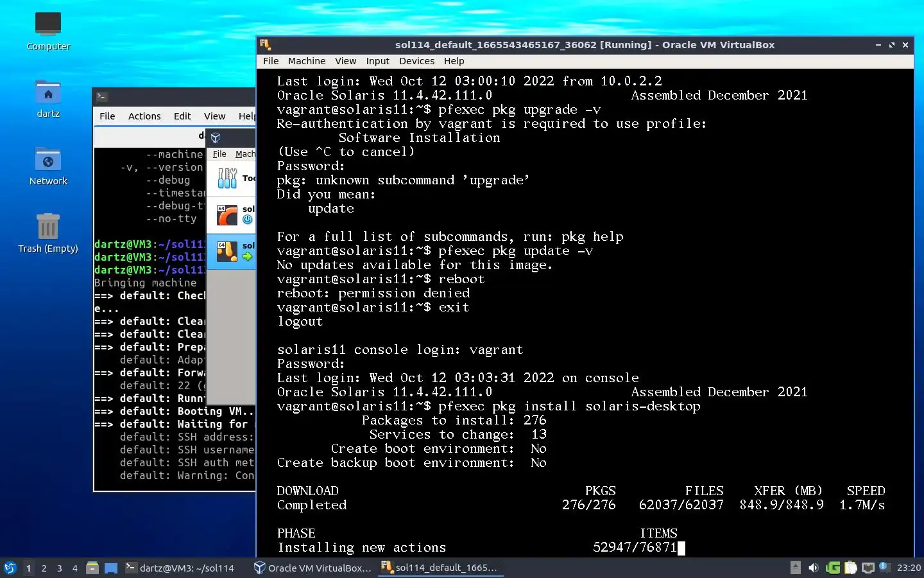Click "Packages to install: 276" line

tap(454, 420)
